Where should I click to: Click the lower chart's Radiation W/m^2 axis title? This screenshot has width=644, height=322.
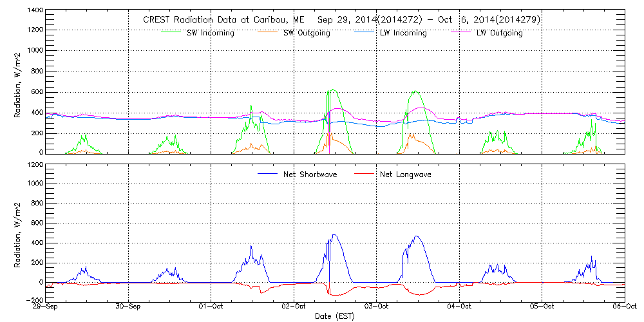(x=18, y=232)
